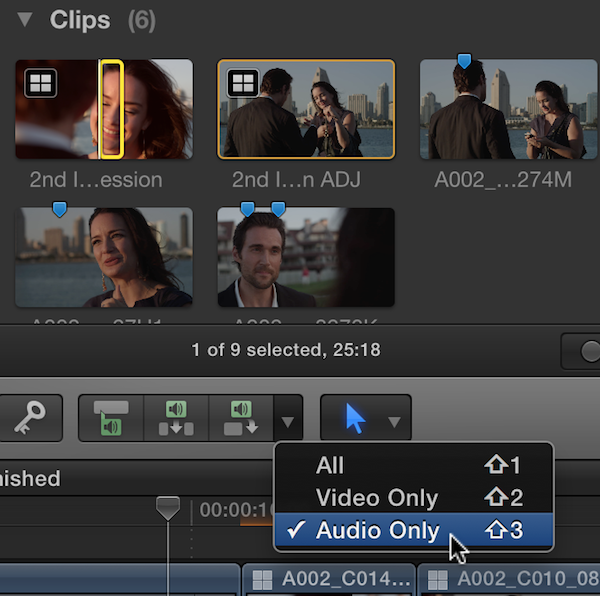The image size is (600, 596).
Task: Select the A002_C010_08 timeline clip
Action: pyautogui.click(x=509, y=579)
